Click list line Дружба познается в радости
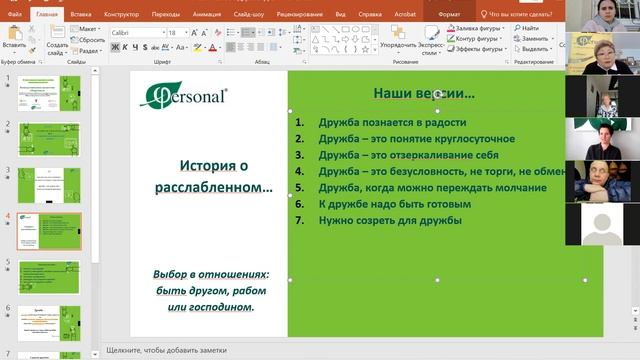 (392, 122)
